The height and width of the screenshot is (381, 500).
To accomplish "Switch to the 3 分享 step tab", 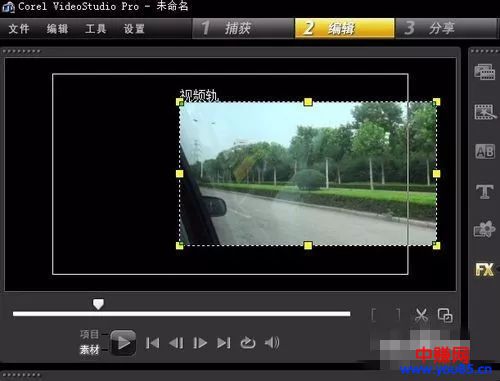I will pyautogui.click(x=446, y=28).
